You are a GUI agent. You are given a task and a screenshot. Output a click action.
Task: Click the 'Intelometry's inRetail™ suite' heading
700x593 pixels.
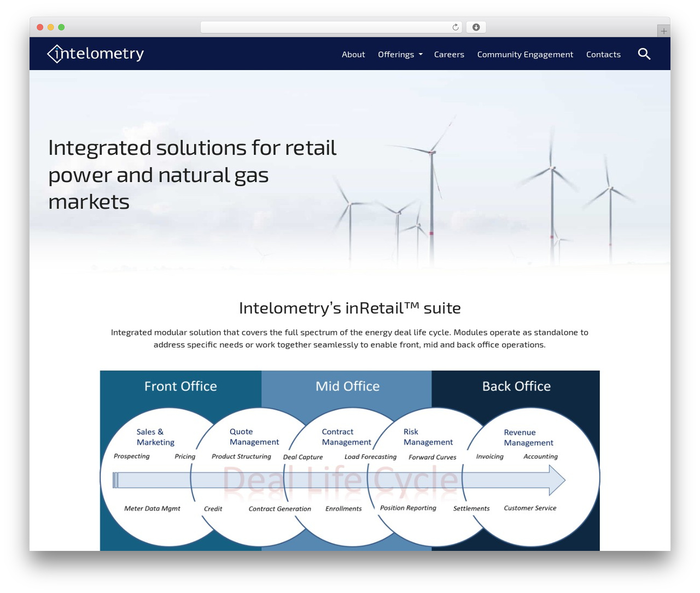[x=350, y=308]
